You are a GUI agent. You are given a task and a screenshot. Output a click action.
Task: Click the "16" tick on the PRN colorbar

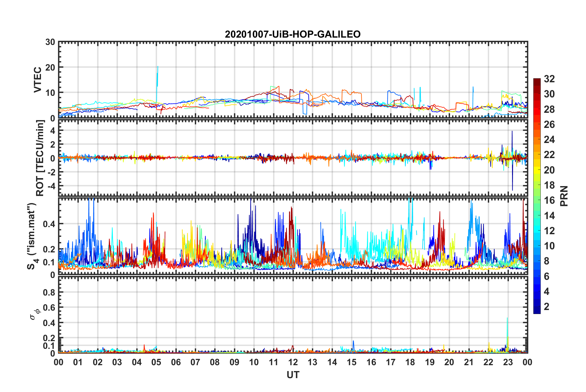tap(549, 200)
